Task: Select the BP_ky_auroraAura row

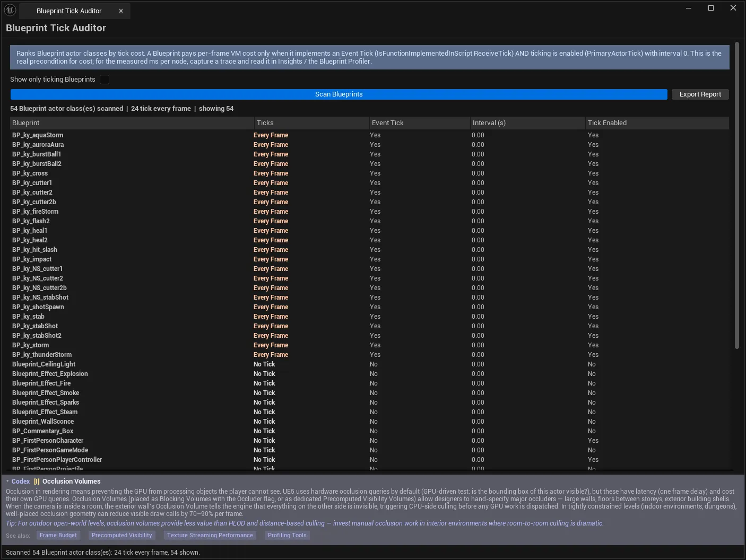Action: 369,145
